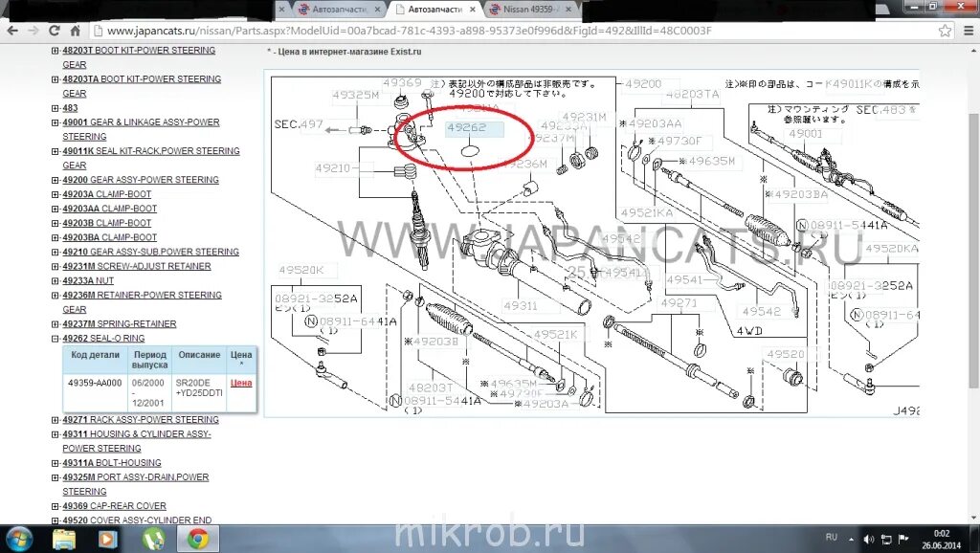Open 49311A BOLT-HOUSING link

pyautogui.click(x=112, y=463)
